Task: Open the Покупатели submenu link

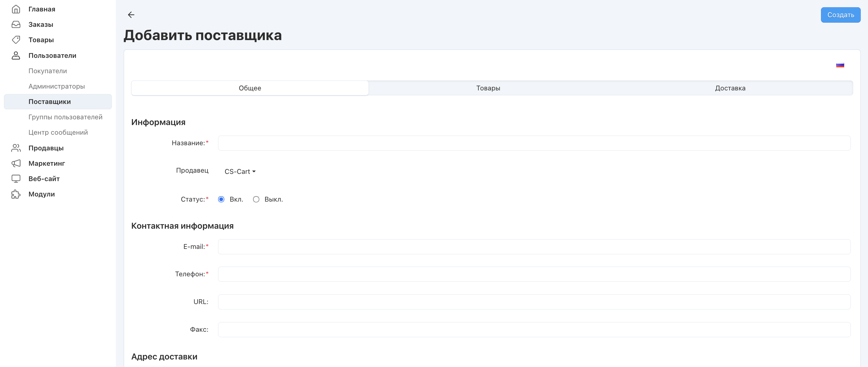Action: (48, 71)
